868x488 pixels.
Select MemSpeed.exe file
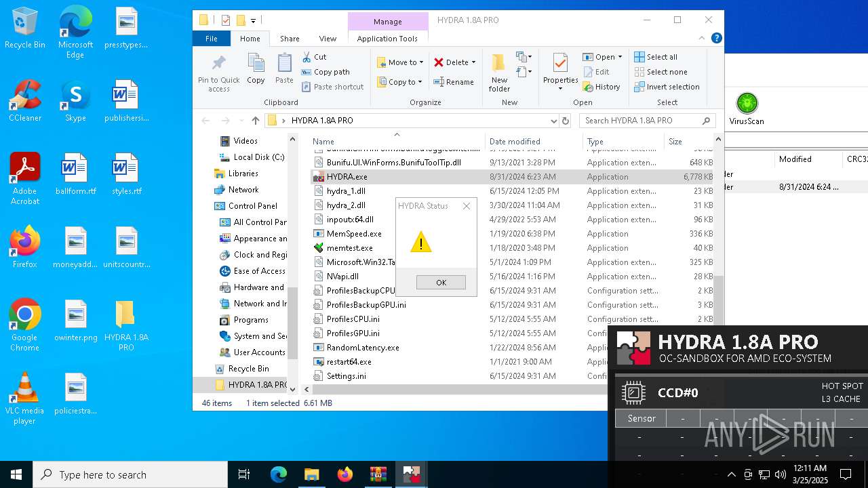click(354, 234)
